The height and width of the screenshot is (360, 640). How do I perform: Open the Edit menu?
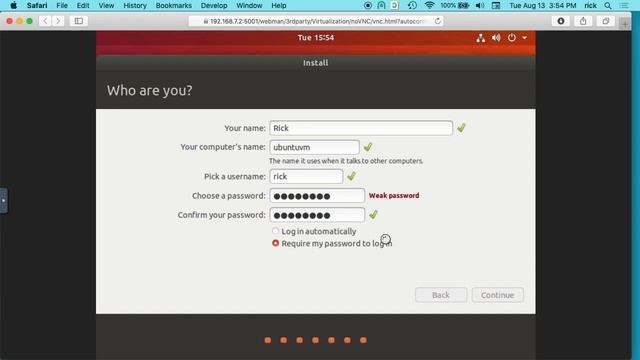click(x=83, y=5)
